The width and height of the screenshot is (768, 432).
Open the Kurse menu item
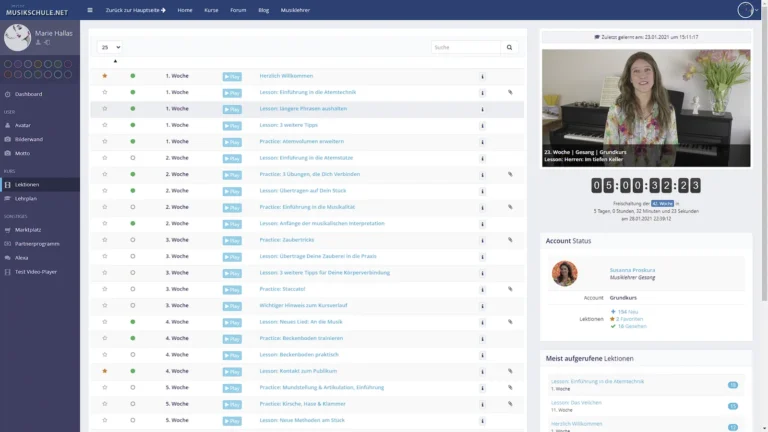click(x=211, y=10)
